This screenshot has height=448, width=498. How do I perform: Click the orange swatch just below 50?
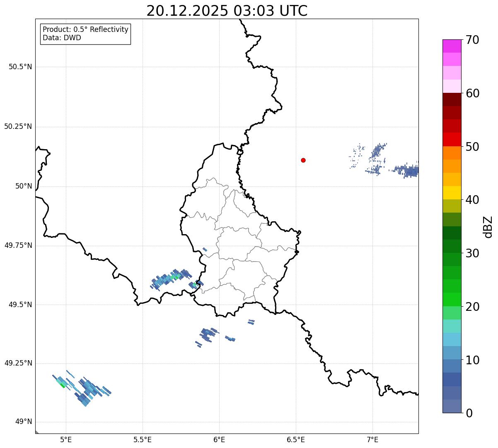coord(452,153)
